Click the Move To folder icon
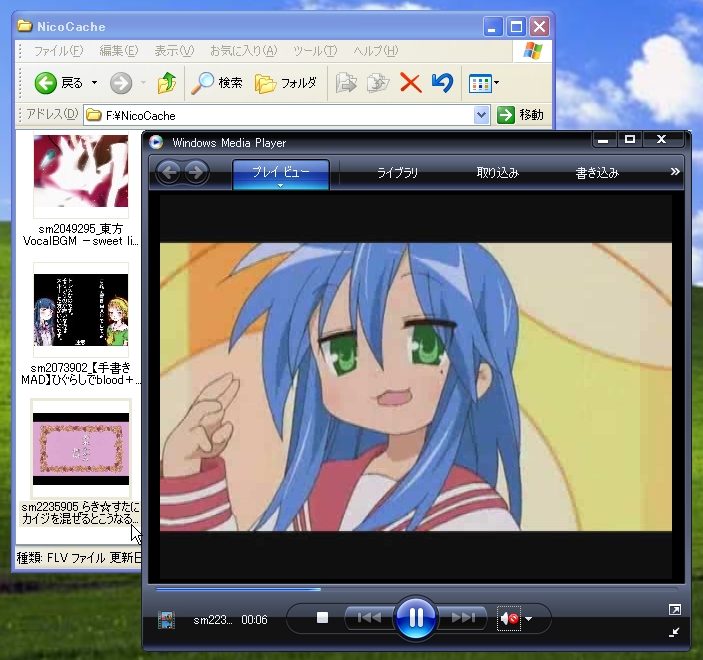Screen dimensions: 703x660 click(346, 83)
